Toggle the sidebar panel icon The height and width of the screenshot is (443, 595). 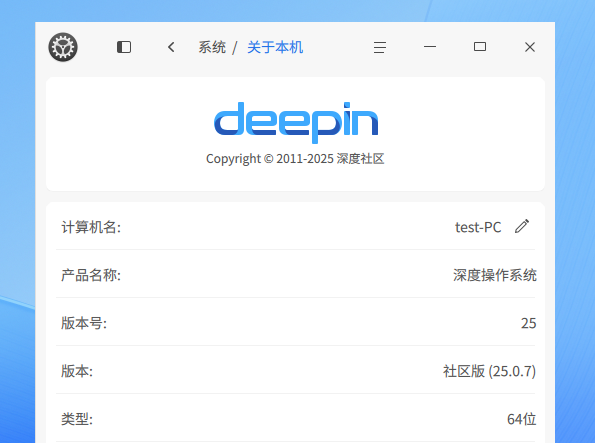pos(124,47)
